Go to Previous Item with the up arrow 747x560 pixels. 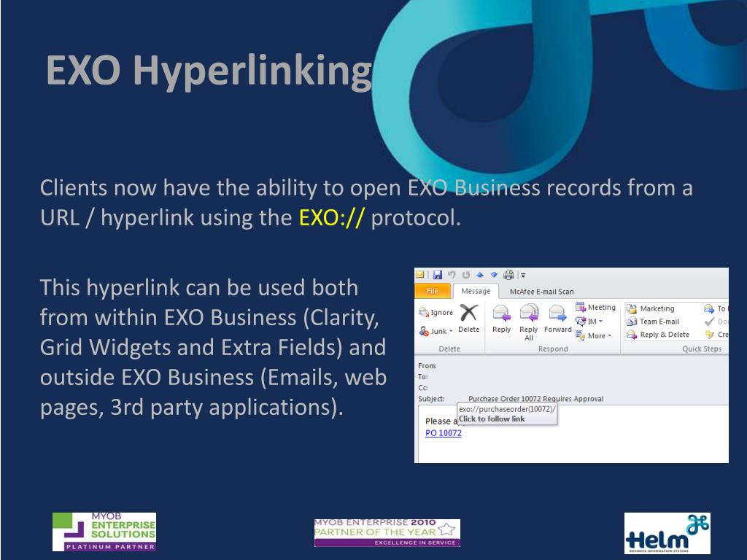[x=480, y=275]
